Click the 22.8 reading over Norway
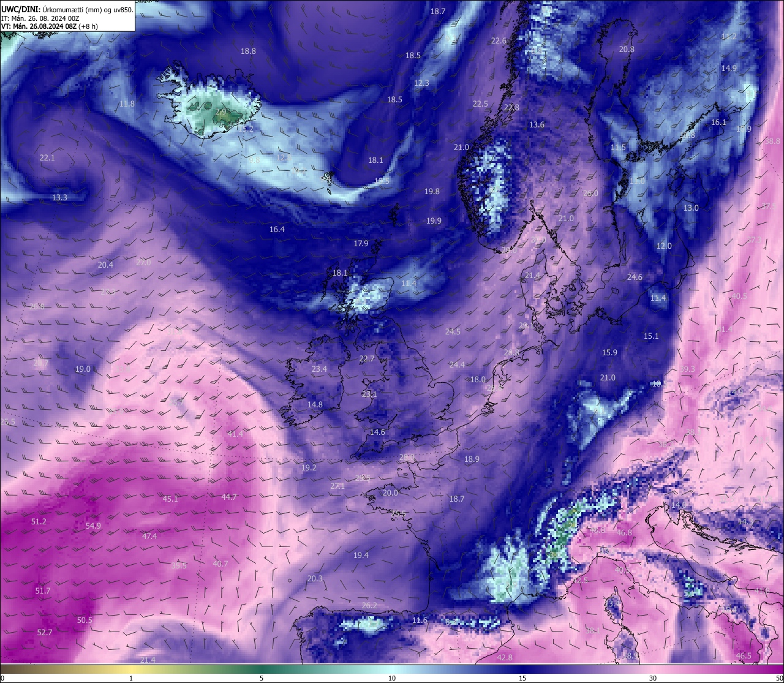784x683 pixels. (x=511, y=108)
